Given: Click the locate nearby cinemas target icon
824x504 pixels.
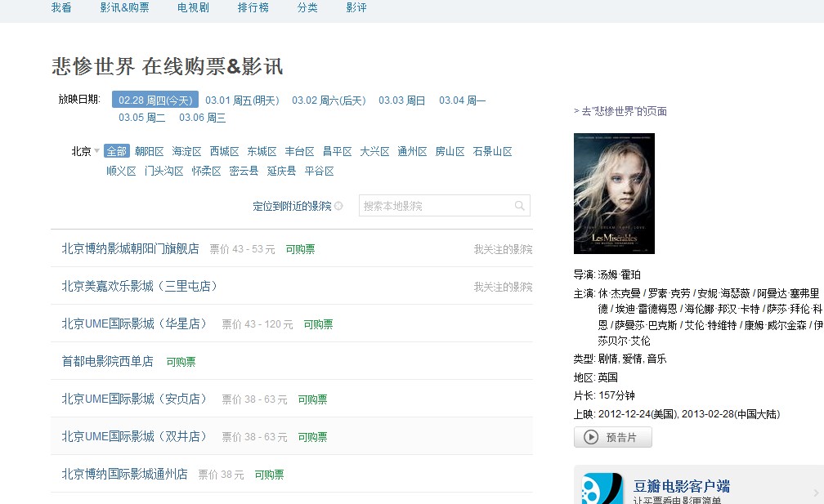Looking at the screenshot, I should (x=338, y=207).
